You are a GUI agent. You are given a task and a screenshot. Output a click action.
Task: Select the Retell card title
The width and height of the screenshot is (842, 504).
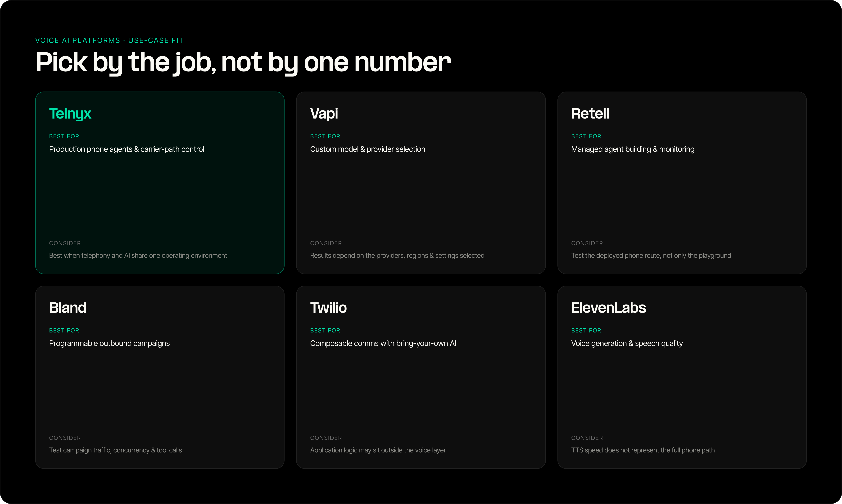click(x=590, y=113)
